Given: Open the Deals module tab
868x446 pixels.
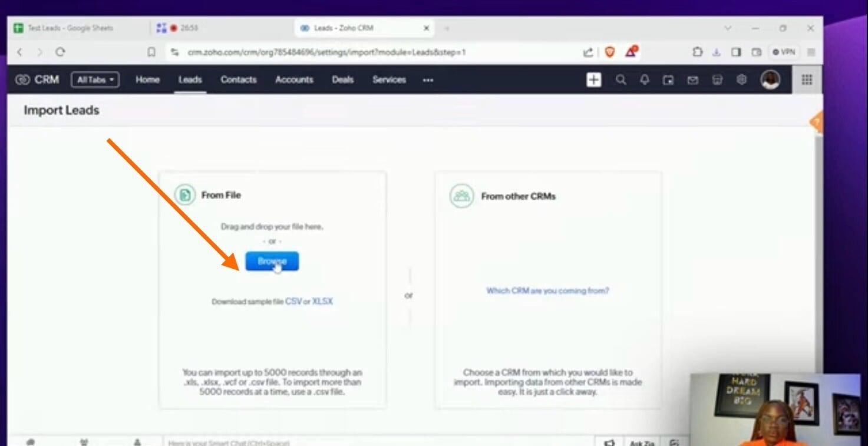Looking at the screenshot, I should pos(342,80).
